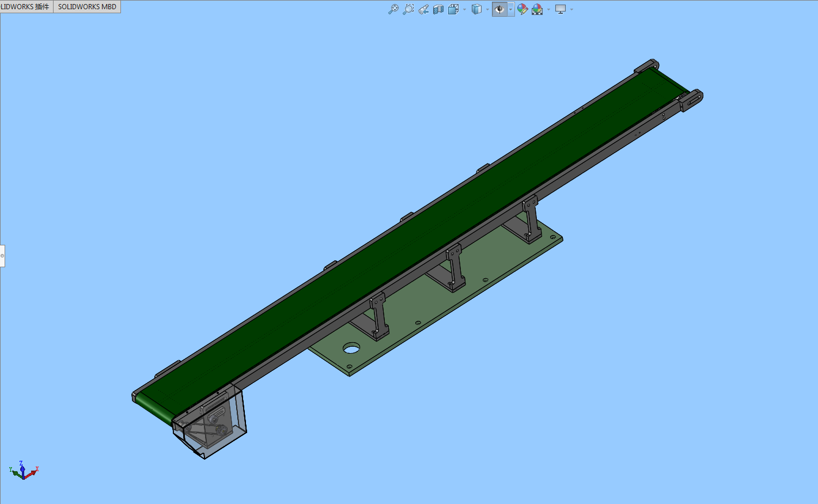
Task: Select the large round hole in base plate
Action: (x=351, y=348)
